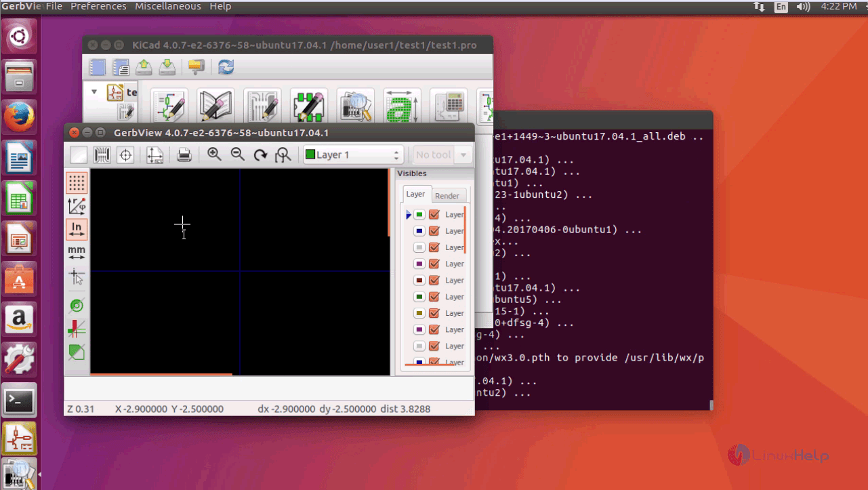Click the blue color swatch of second layer
The image size is (868, 490).
[x=419, y=231]
